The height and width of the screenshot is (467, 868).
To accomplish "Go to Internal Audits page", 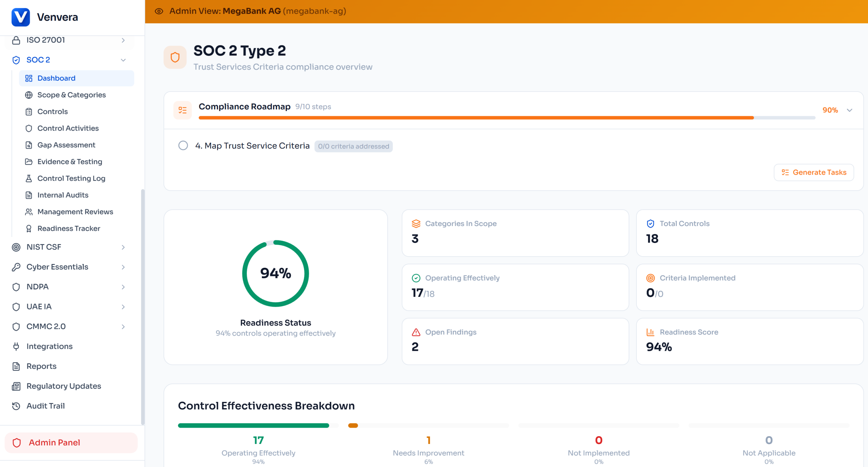I will tap(63, 195).
